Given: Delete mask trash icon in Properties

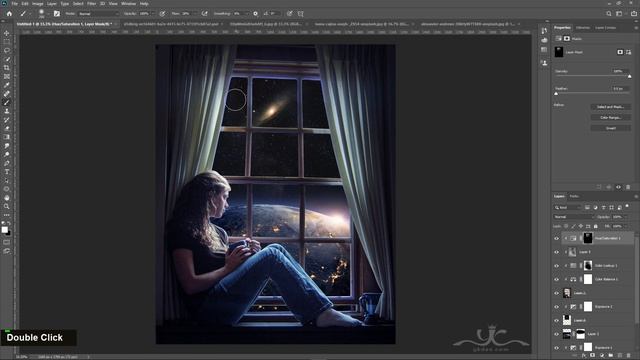Looking at the screenshot, I should click(628, 187).
